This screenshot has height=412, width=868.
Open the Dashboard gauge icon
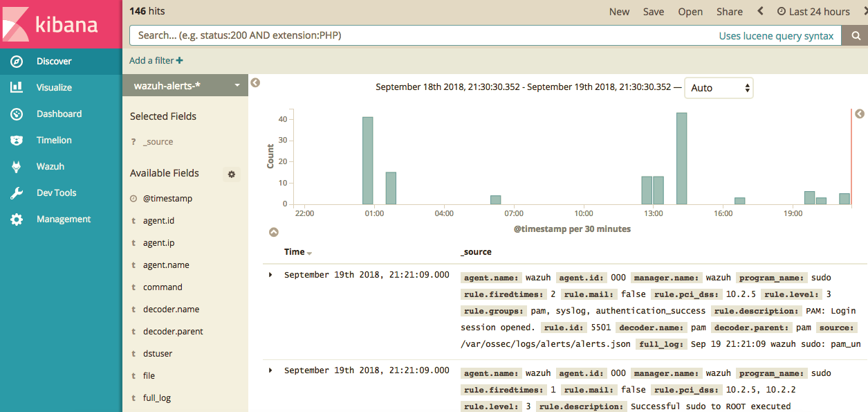point(16,114)
